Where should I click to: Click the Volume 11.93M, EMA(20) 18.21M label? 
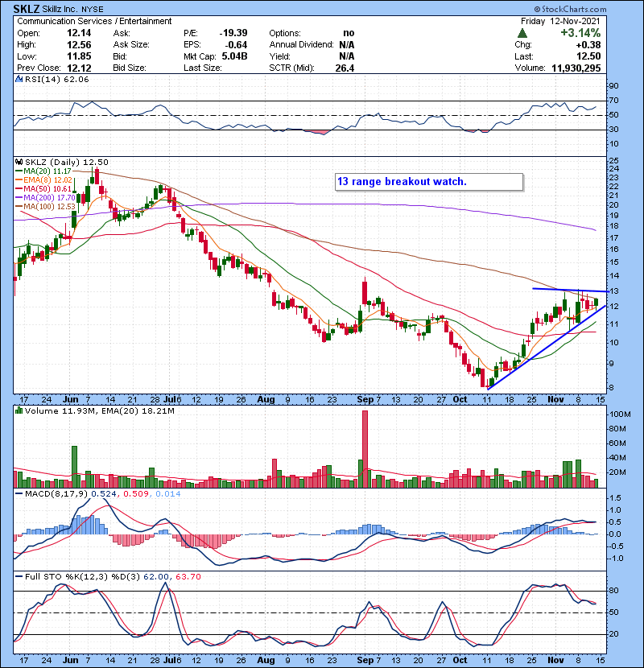pyautogui.click(x=99, y=411)
